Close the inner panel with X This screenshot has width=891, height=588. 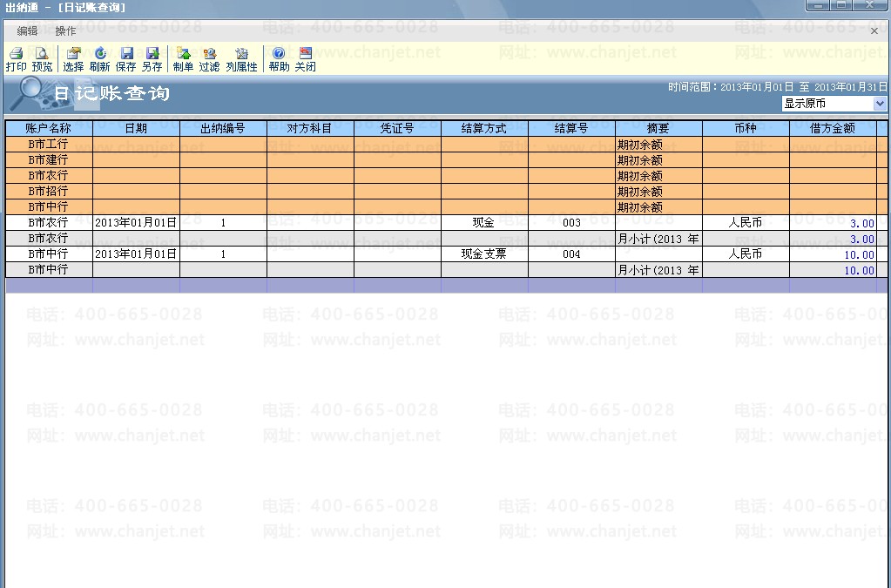coord(874,31)
